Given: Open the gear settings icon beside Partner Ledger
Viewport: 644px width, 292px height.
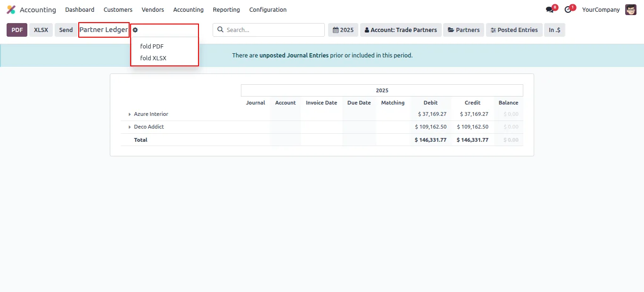Looking at the screenshot, I should click(135, 30).
